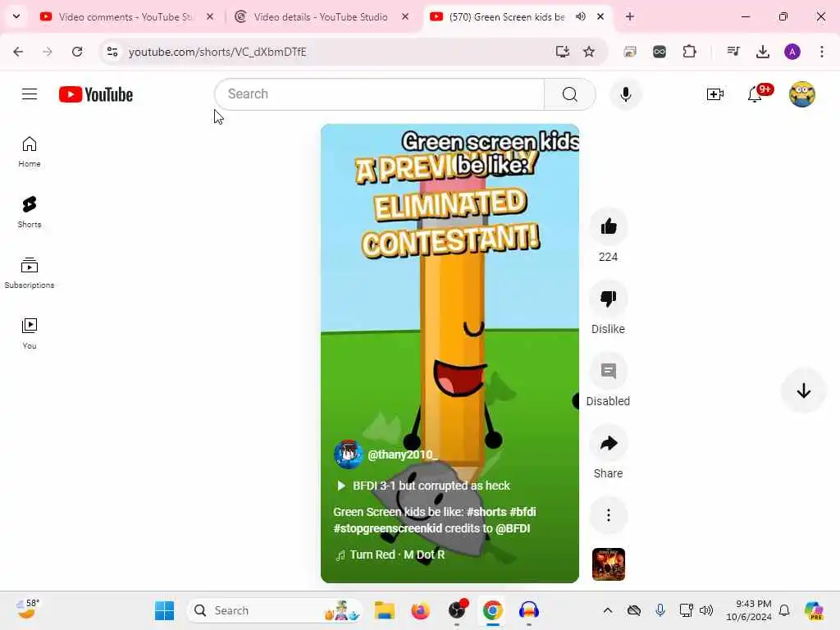
Task: Open the taskbar clock showing 9:43 PM
Action: [749, 610]
